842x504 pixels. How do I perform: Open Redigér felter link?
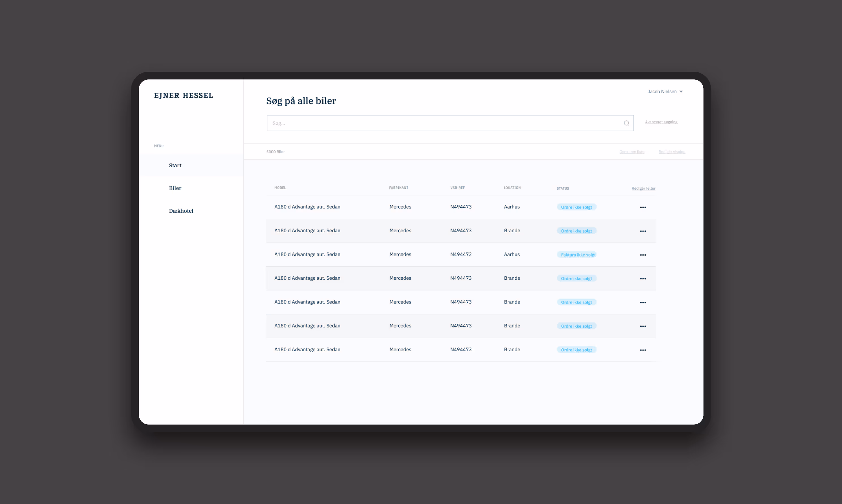[643, 188]
